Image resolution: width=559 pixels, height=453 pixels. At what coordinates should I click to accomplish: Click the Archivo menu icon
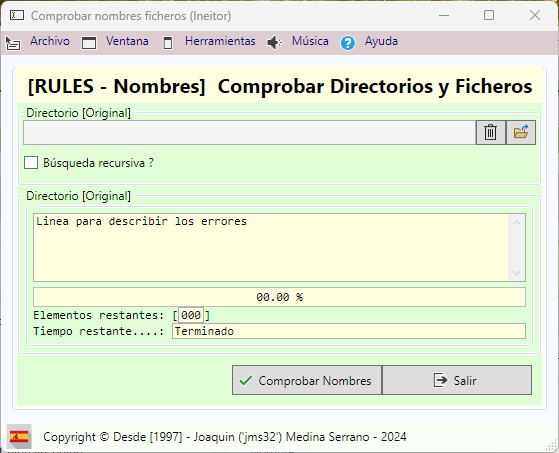[x=13, y=43]
